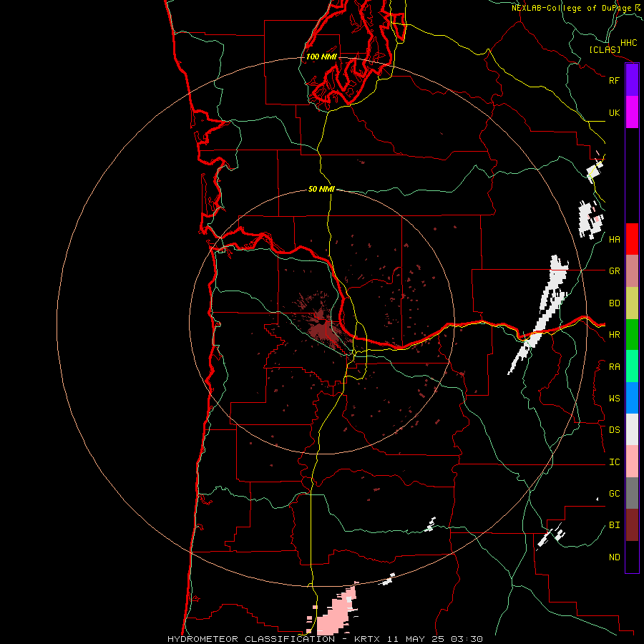Viewport: 644px width, 644px height.
Task: Click the [CLAS] units label
Action: [x=605, y=49]
